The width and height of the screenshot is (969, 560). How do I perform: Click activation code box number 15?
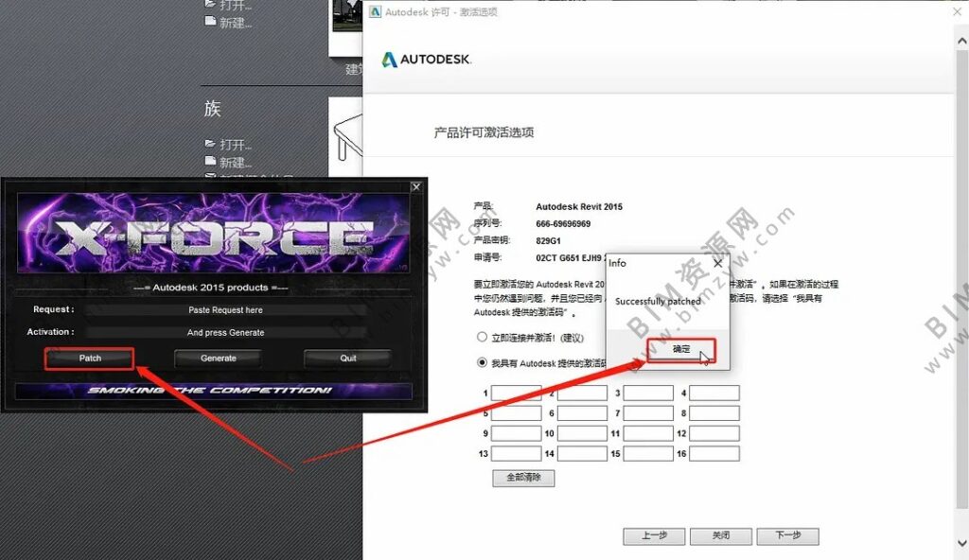[x=648, y=454]
